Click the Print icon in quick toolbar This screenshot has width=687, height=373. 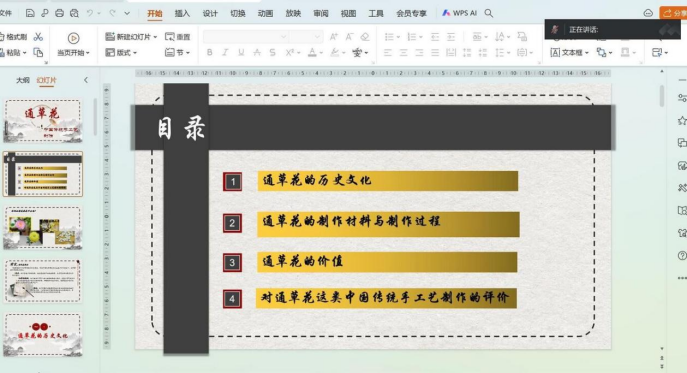60,14
